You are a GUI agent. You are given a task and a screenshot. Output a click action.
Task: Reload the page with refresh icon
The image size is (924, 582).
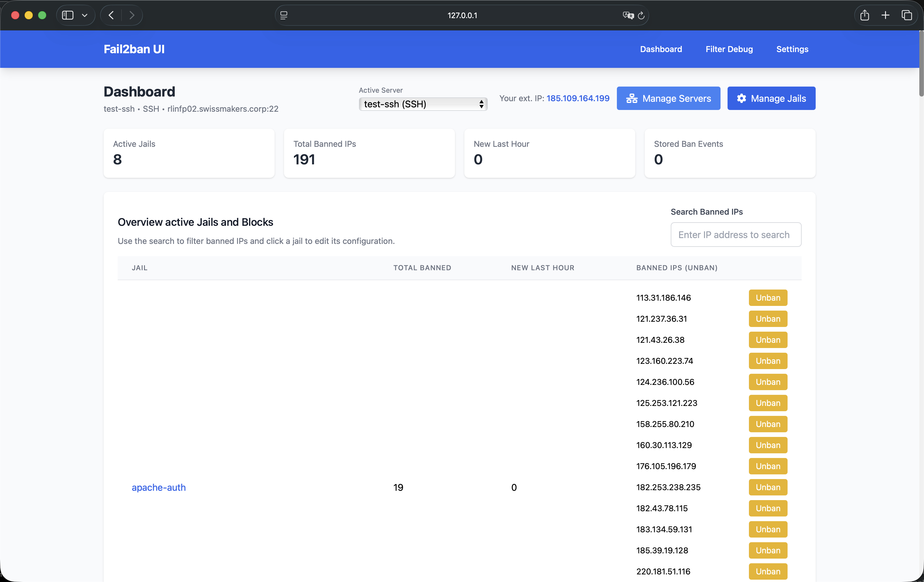641,15
